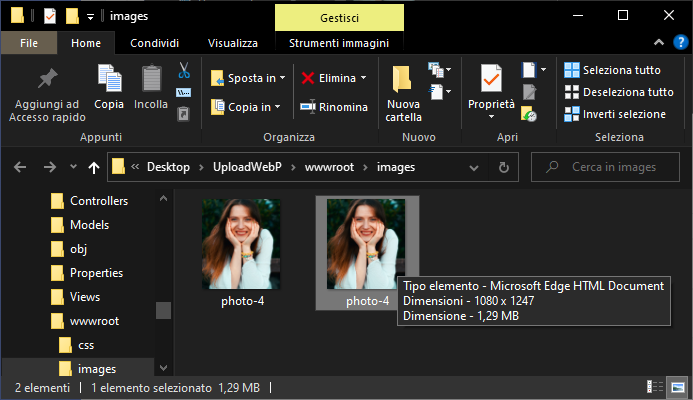Select the Views folder in tree

point(76,297)
